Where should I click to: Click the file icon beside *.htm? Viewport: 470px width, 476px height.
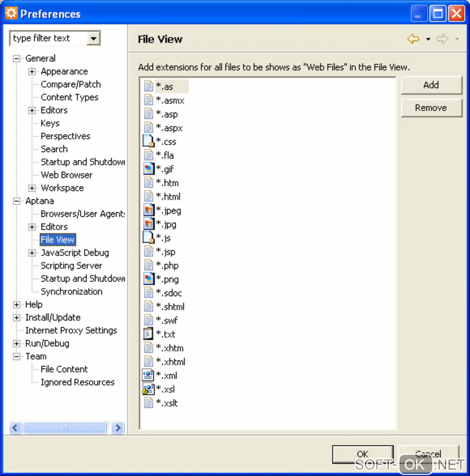pyautogui.click(x=148, y=182)
